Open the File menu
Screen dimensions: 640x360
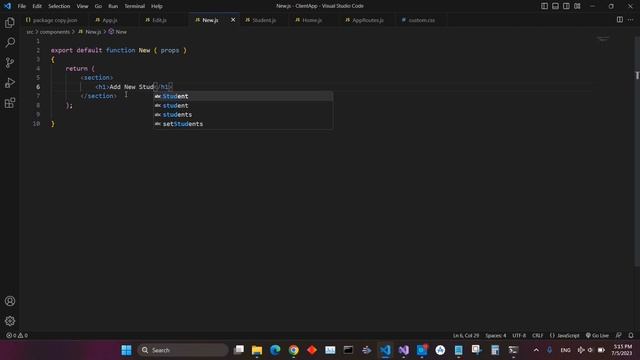coord(22,6)
